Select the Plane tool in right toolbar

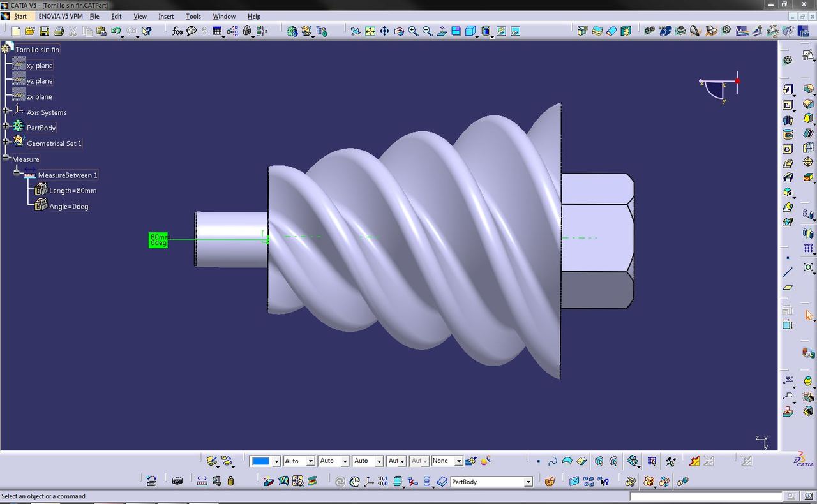click(x=788, y=288)
